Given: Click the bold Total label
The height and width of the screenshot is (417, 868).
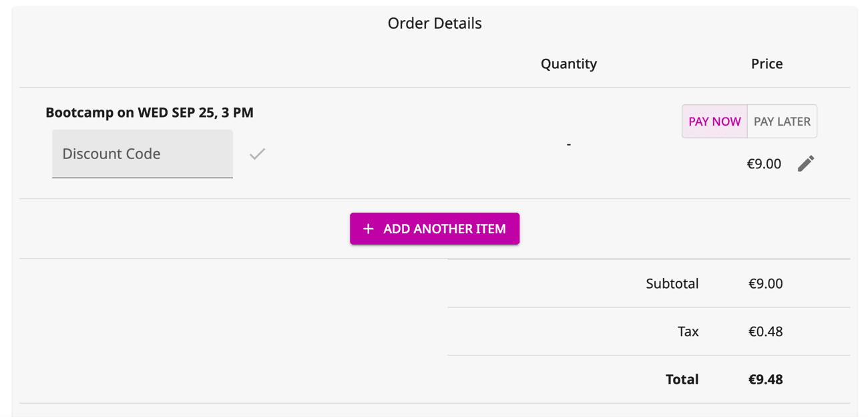Looking at the screenshot, I should (x=682, y=380).
